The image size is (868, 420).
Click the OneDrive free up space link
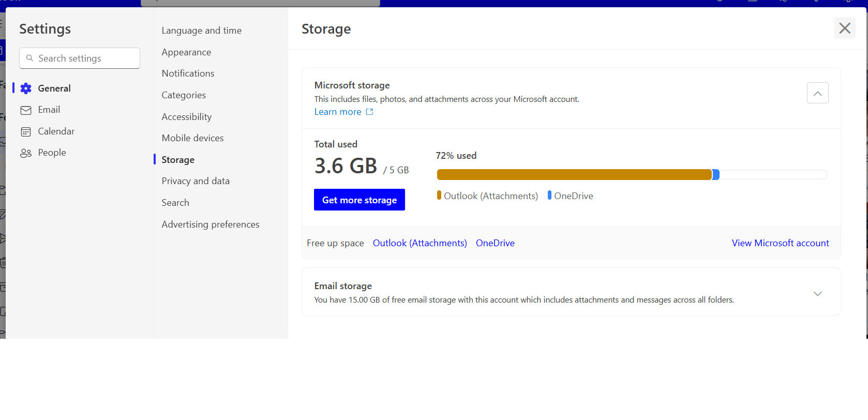point(495,243)
